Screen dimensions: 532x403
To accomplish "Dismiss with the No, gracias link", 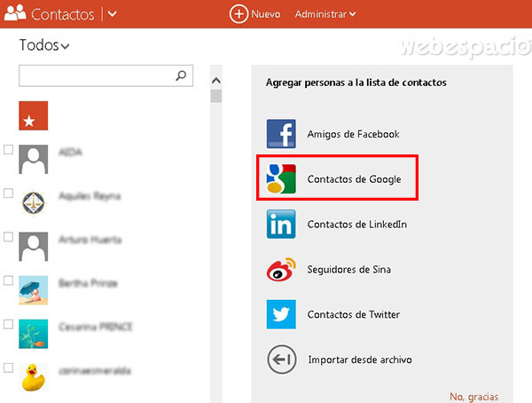I will click(474, 397).
